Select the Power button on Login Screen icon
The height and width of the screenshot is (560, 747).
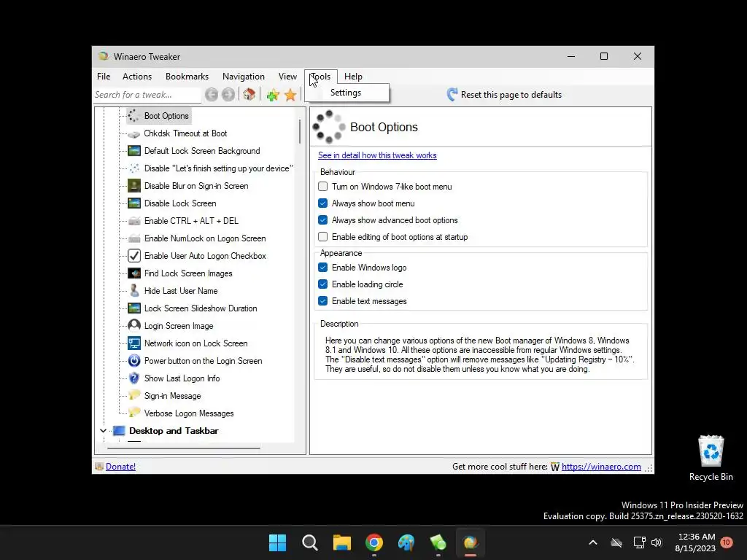coord(134,360)
